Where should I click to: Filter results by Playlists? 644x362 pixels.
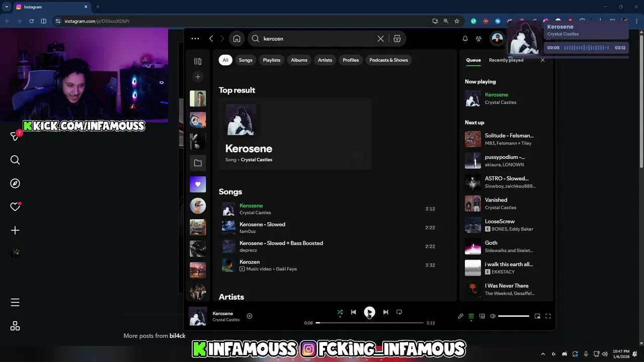click(x=272, y=60)
